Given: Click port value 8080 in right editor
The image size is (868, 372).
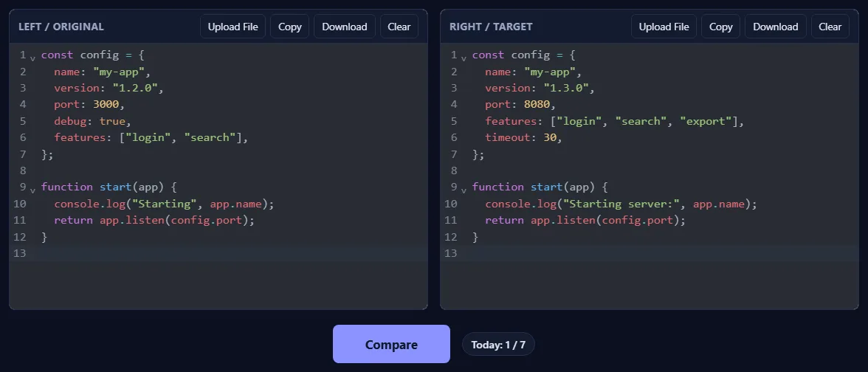Looking at the screenshot, I should 537,105.
